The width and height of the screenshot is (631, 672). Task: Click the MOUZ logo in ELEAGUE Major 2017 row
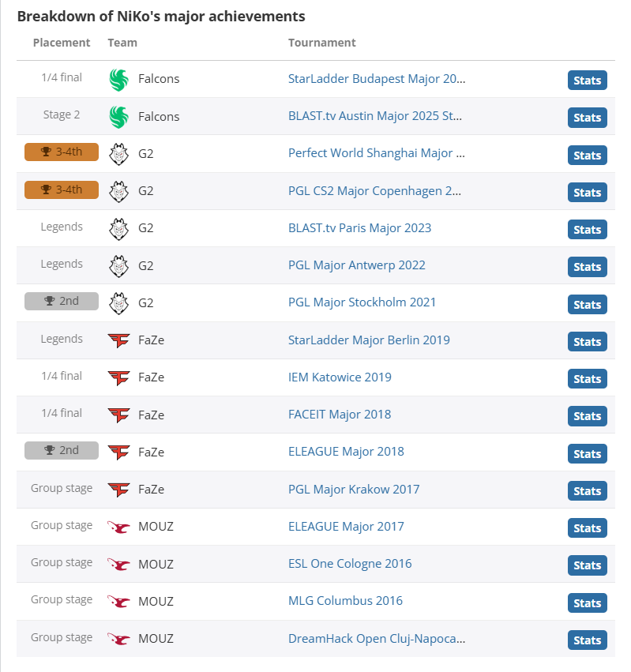pyautogui.click(x=118, y=527)
